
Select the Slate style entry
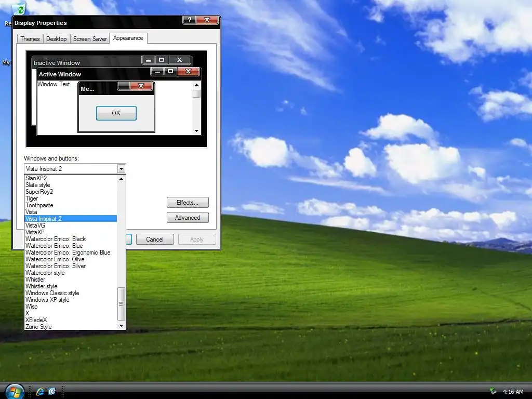tap(71, 185)
